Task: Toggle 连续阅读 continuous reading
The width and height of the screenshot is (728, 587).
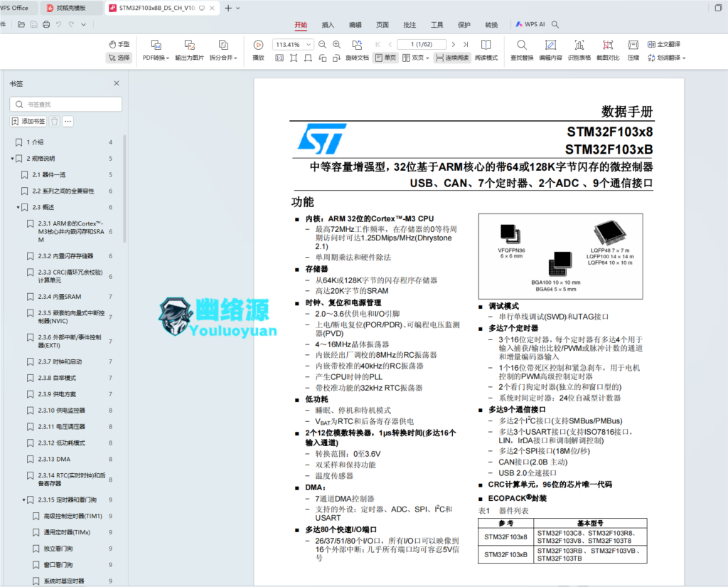Action: (x=453, y=58)
